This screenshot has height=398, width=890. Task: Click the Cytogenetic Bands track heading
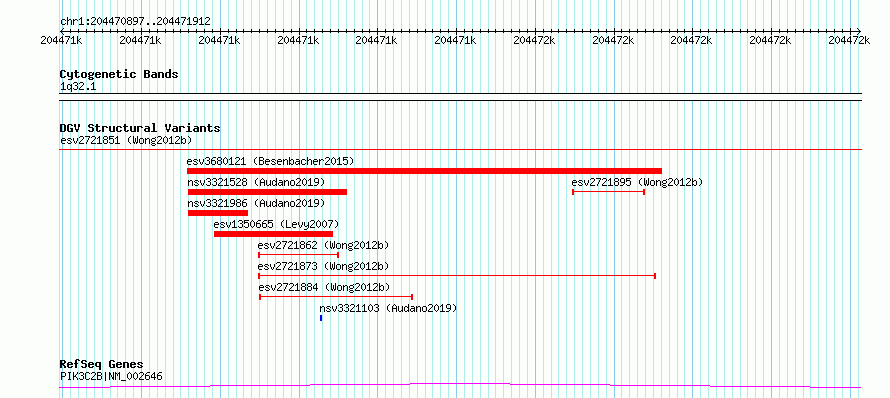(119, 74)
